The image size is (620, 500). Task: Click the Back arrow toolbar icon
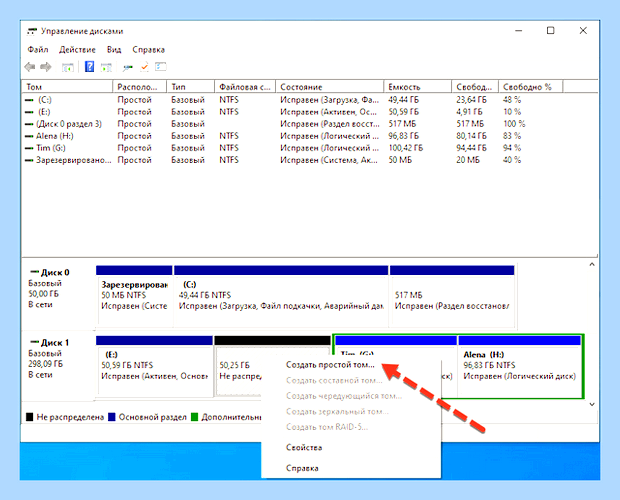30,67
